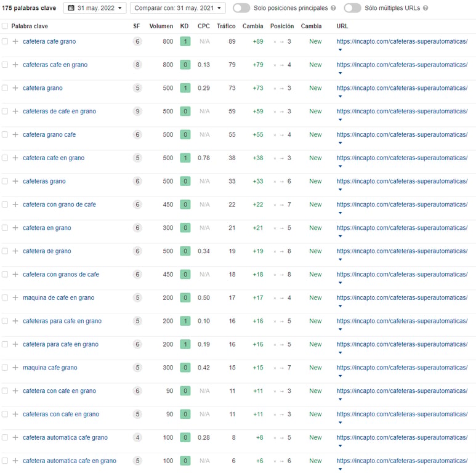Click plus icon beside 'maquina de cafe en grano'
This screenshot has width=476, height=473.
tap(15, 297)
